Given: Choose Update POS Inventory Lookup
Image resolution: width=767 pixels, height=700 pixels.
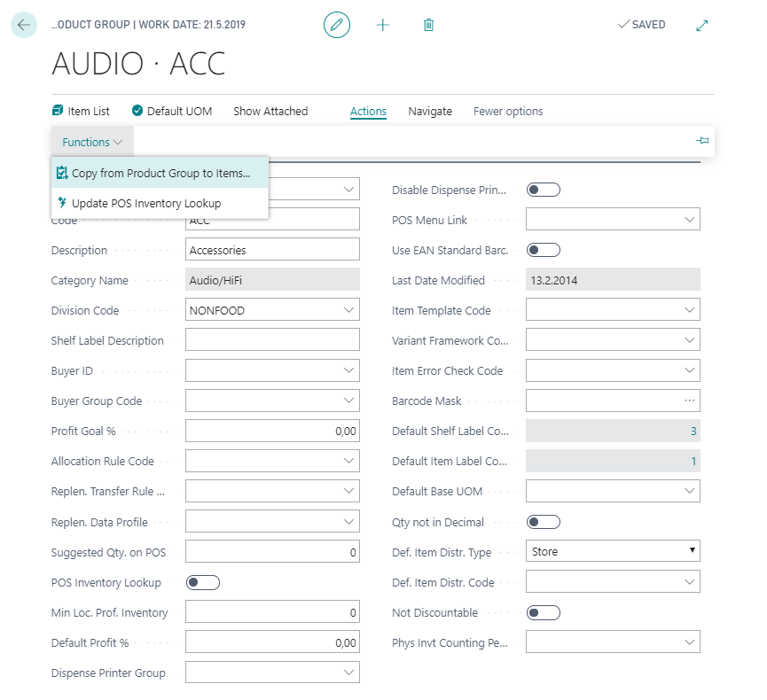Looking at the screenshot, I should click(x=146, y=203).
